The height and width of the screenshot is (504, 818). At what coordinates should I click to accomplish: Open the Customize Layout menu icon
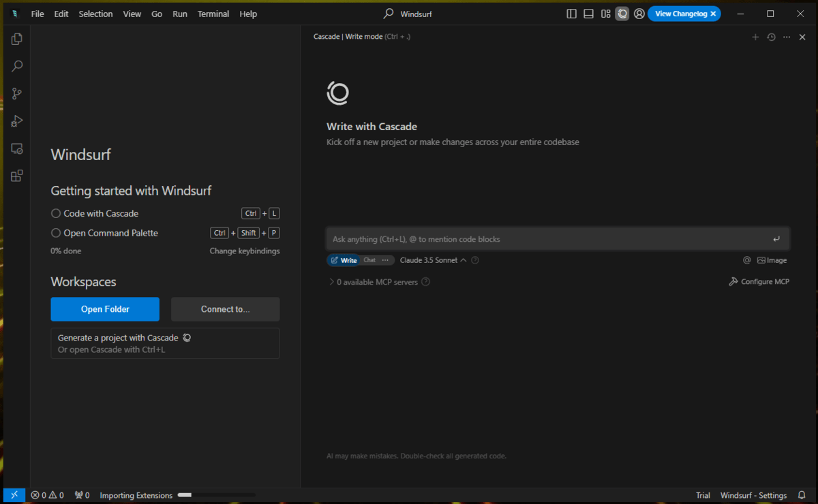(605, 14)
